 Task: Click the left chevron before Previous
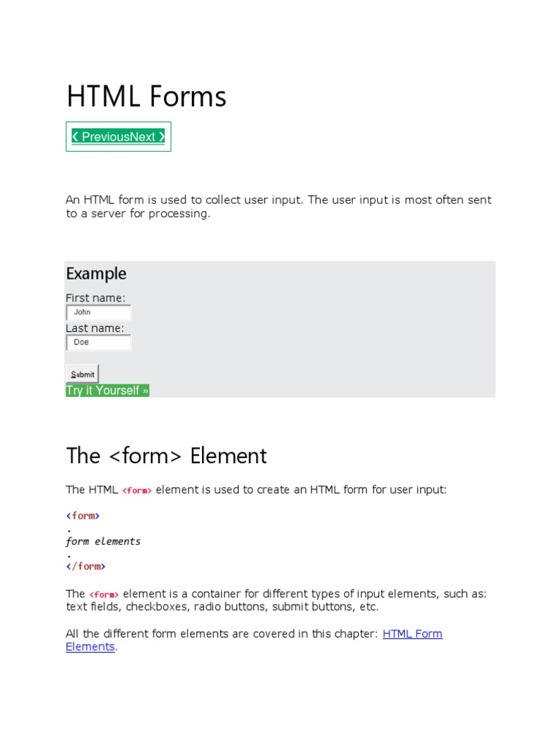point(75,136)
